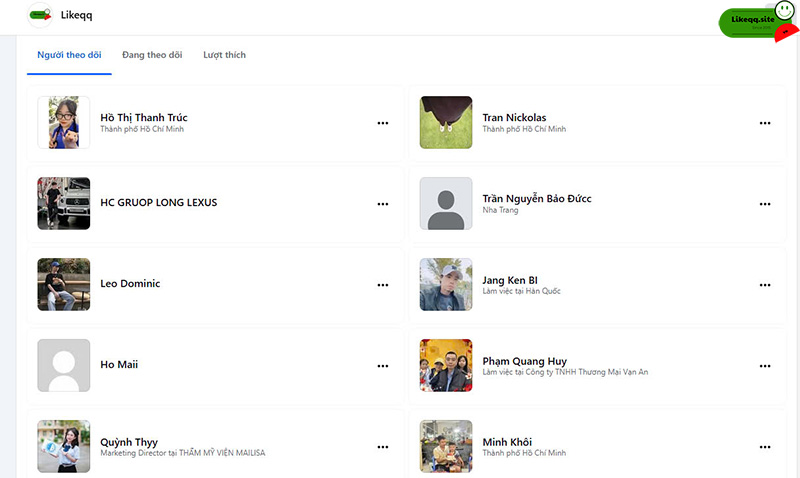Open more options for Minh Khôi
The image size is (800, 478).
point(765,447)
